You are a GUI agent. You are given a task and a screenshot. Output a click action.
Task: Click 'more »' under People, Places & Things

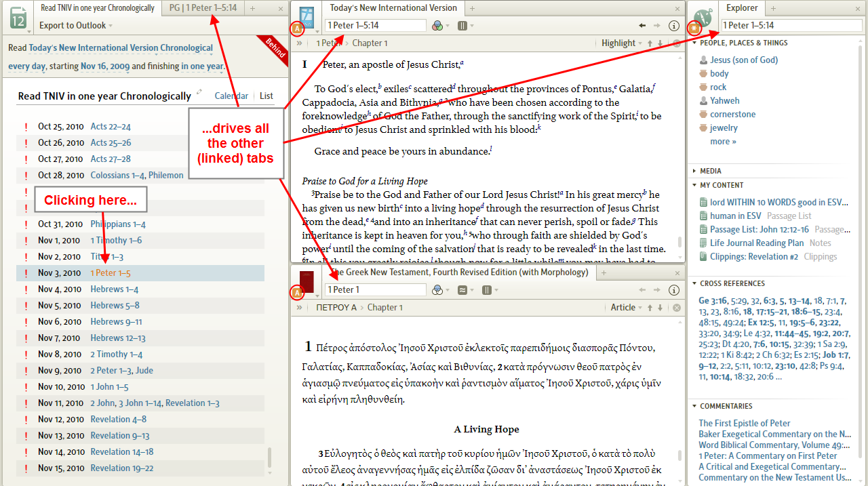pos(723,142)
